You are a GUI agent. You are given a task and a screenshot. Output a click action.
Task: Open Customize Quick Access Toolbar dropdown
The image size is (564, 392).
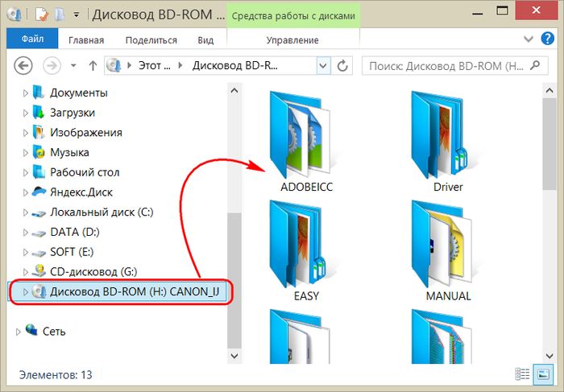coord(77,15)
